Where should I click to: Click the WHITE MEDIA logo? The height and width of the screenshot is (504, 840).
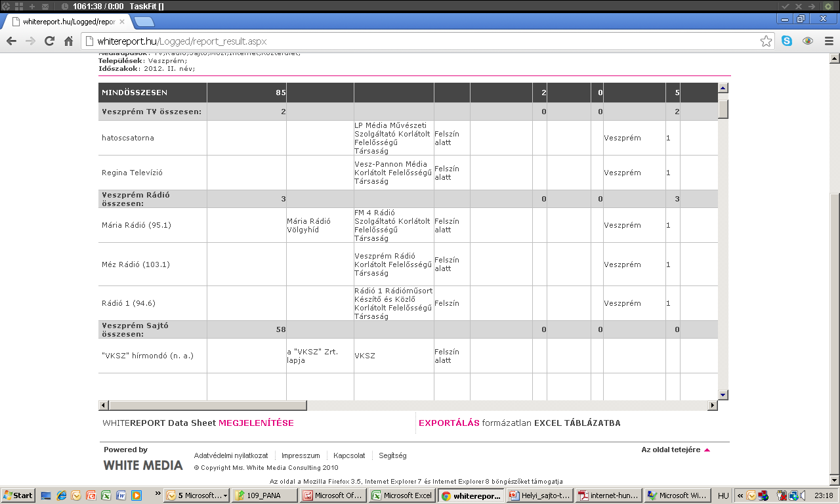143,465
